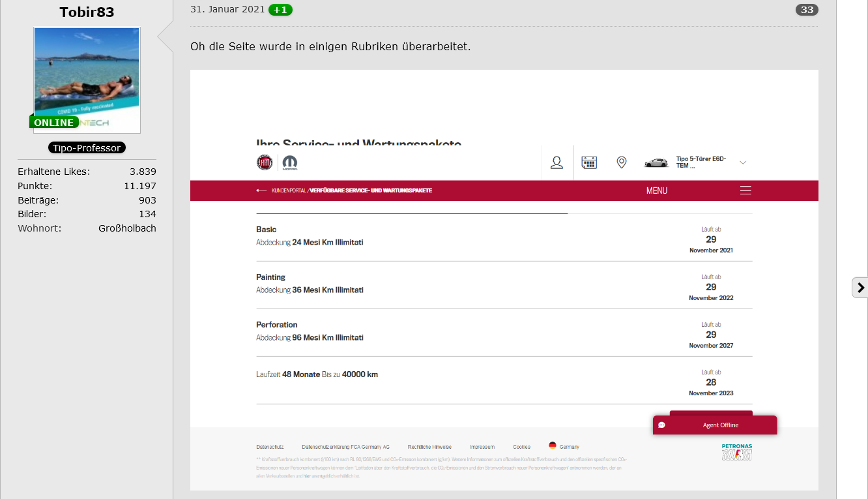Expand the Tipo 5-Türer vehicle dropdown

(743, 162)
